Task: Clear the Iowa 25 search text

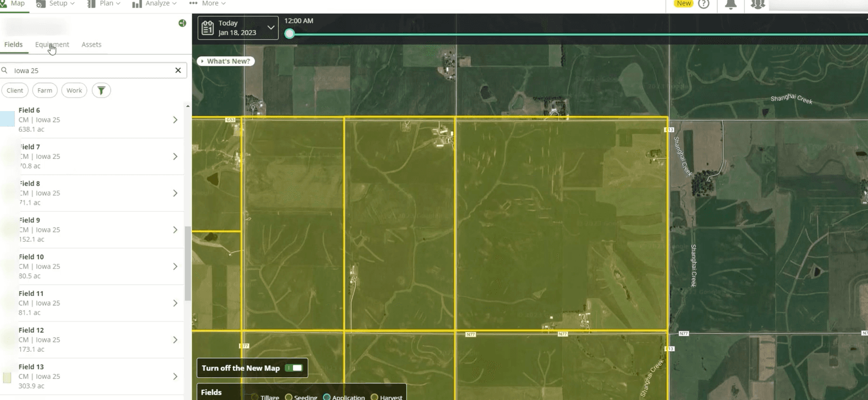Action: pos(178,70)
